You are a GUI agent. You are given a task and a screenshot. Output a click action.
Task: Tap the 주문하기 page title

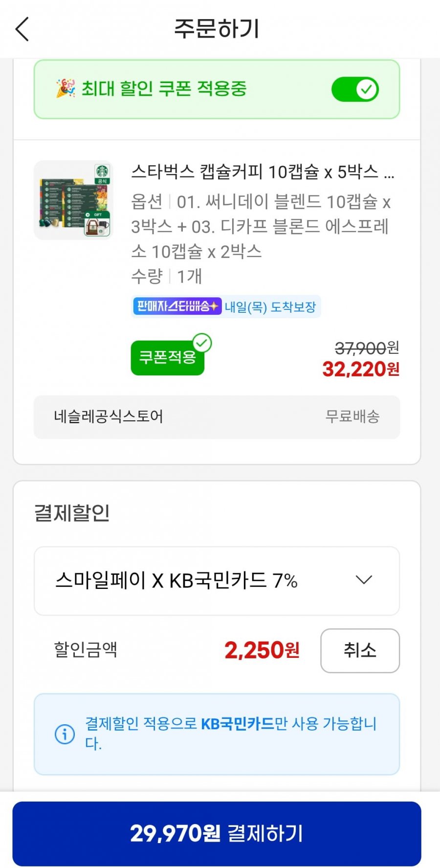[x=217, y=28]
